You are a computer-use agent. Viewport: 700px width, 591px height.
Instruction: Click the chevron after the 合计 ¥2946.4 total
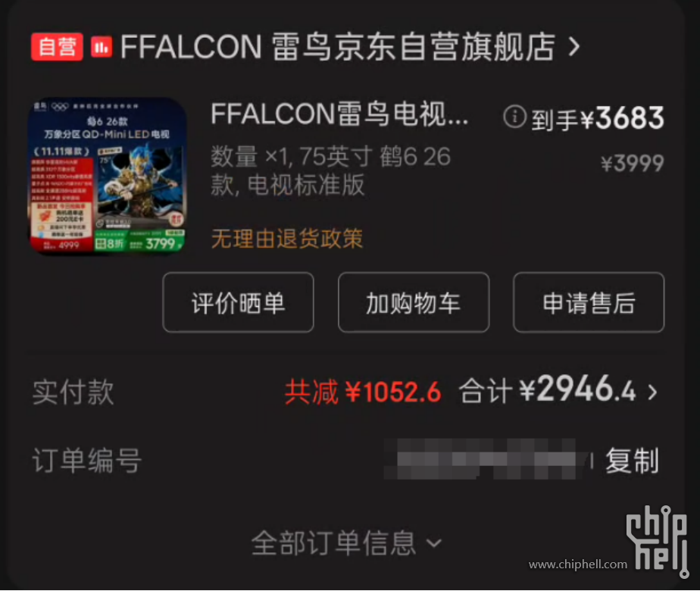point(653,392)
